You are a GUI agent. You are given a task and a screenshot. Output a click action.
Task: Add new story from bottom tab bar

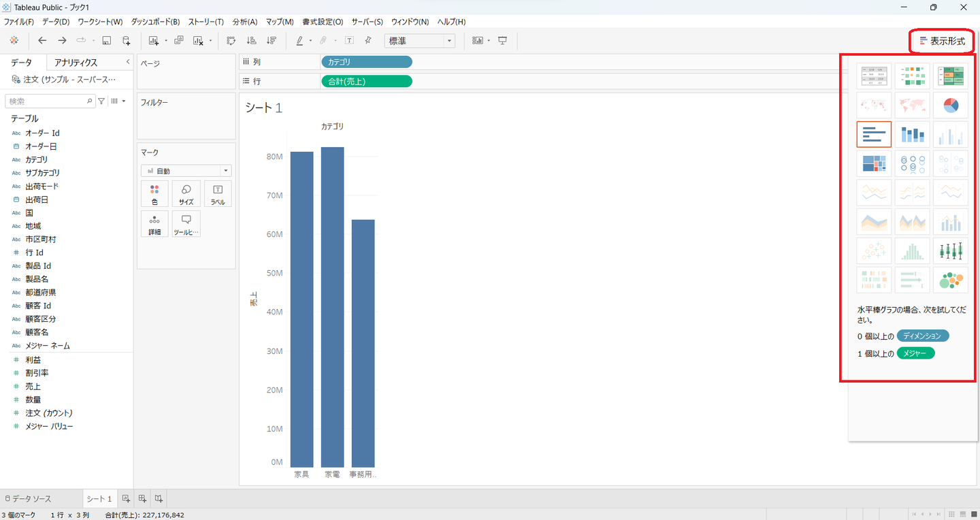pos(159,499)
